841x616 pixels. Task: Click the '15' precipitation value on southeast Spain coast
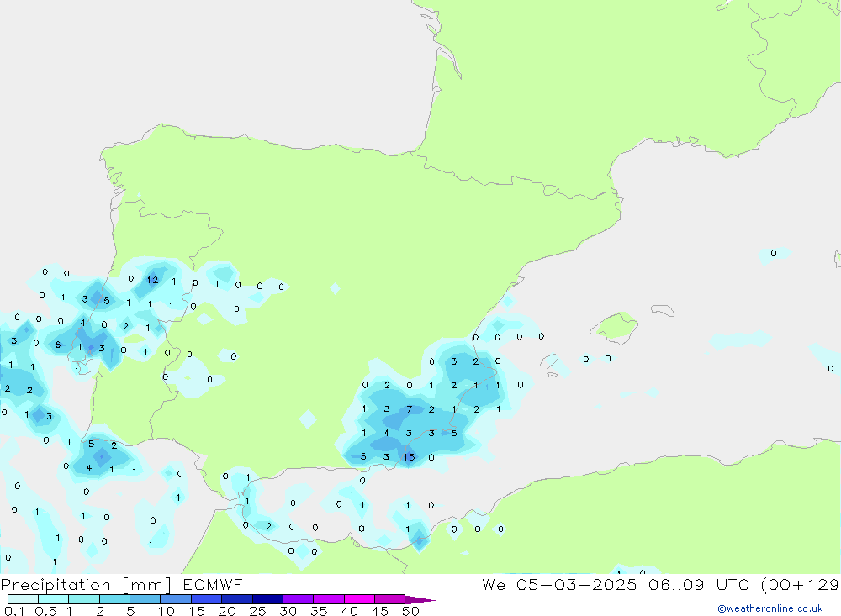[x=410, y=457]
